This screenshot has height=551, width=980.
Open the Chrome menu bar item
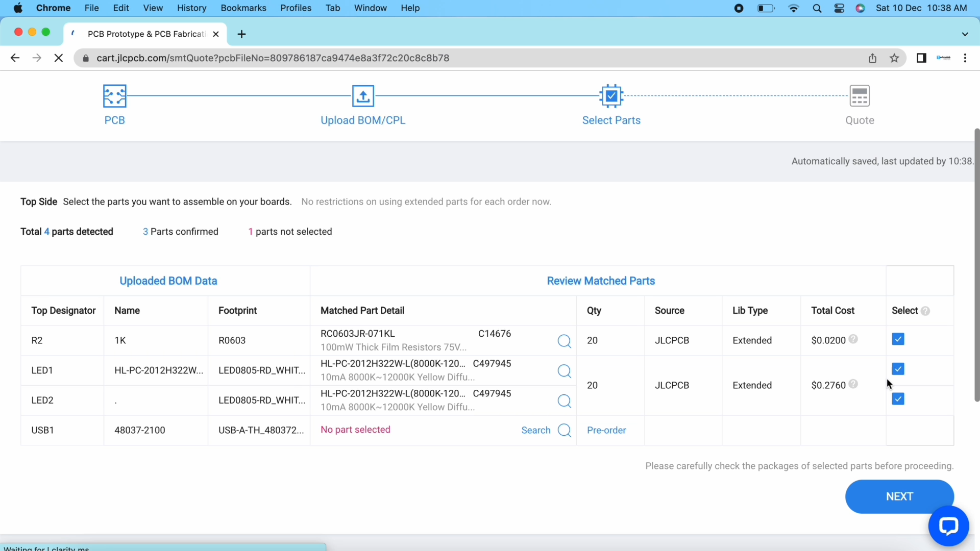click(53, 8)
